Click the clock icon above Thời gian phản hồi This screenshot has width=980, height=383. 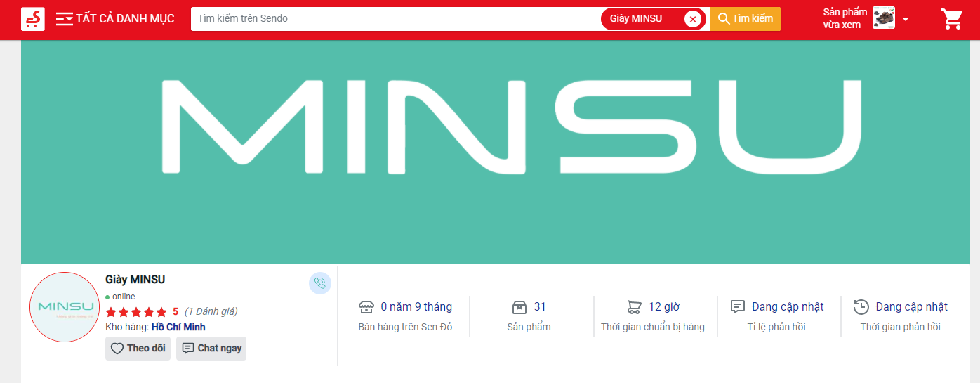click(861, 307)
